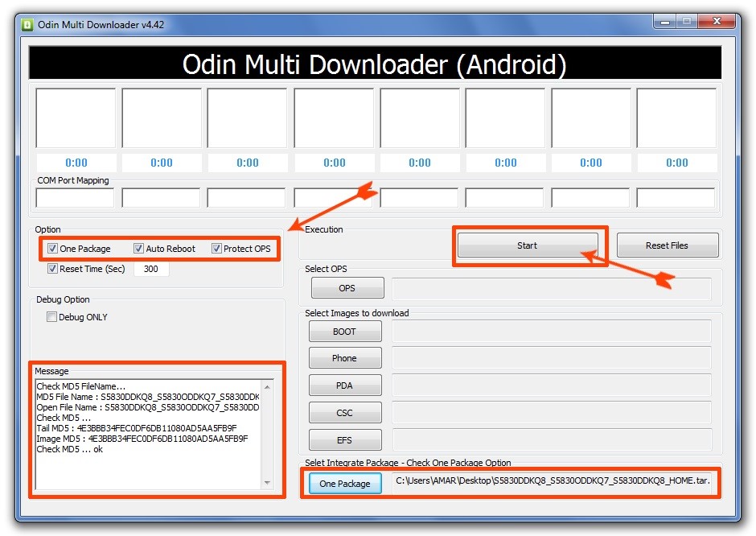Click the EFS button
The height and width of the screenshot is (536, 756).
[344, 440]
